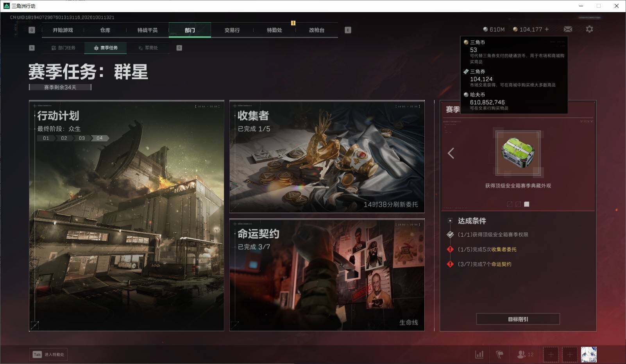Open the player avatar portrait
The height and width of the screenshot is (364, 626).
[589, 355]
